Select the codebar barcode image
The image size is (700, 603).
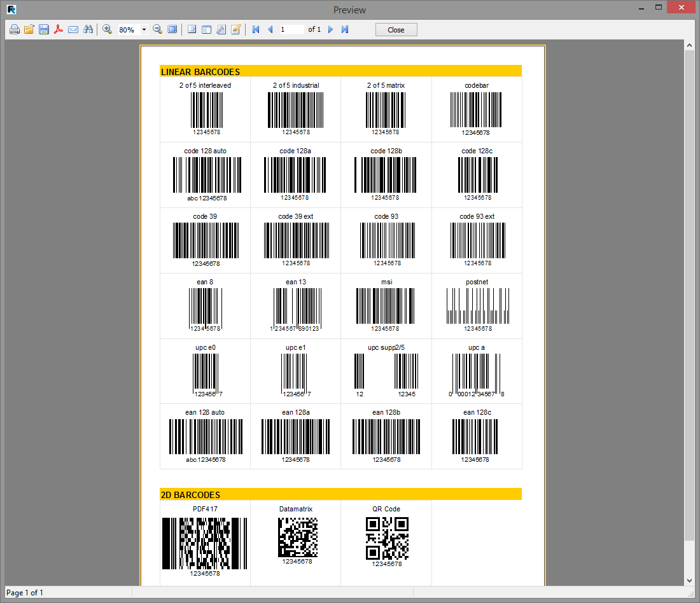476,110
